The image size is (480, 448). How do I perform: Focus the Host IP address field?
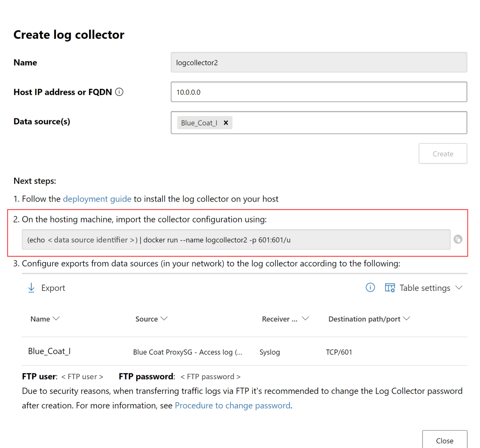coord(319,92)
